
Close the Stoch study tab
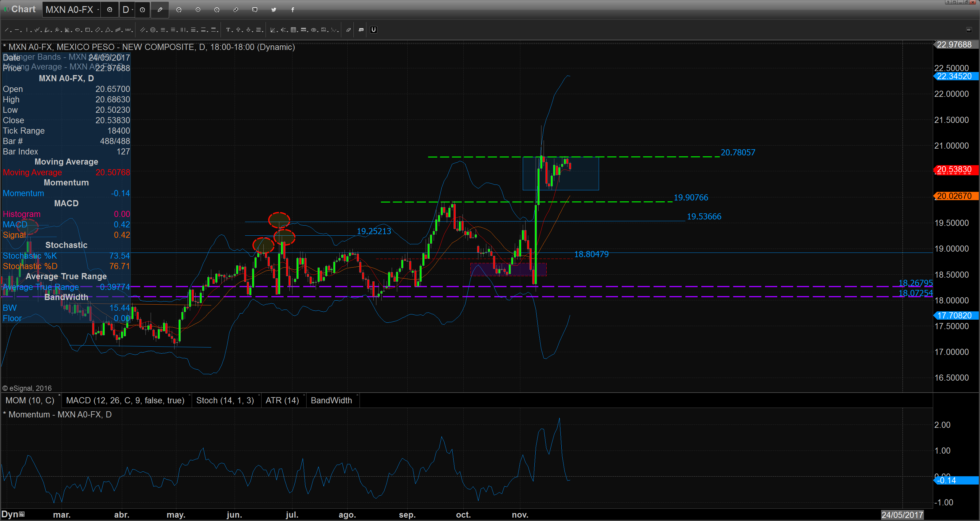(x=259, y=395)
